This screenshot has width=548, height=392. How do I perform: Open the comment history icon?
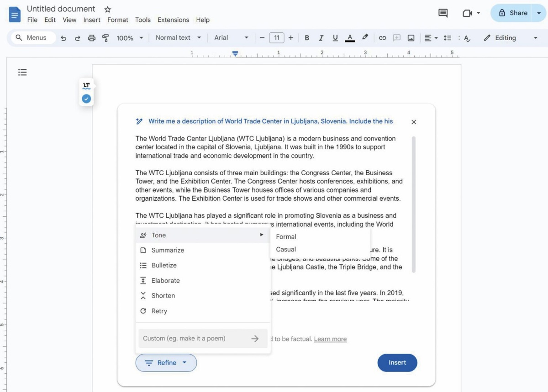pos(443,13)
